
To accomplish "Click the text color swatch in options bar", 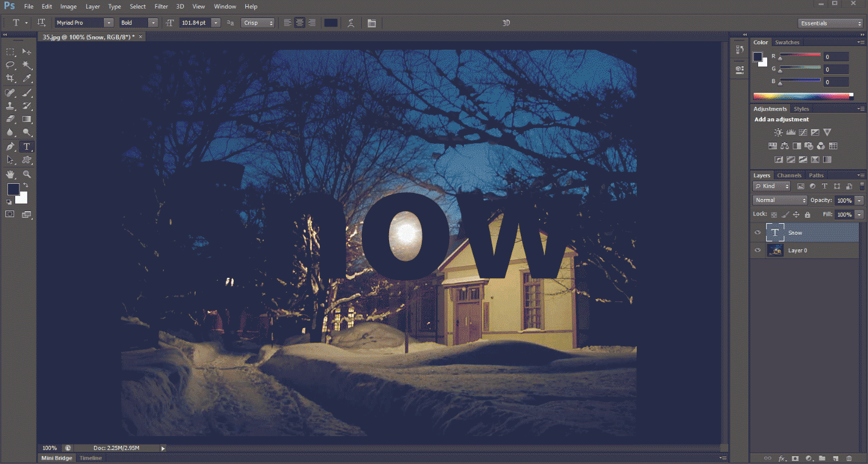I will coord(331,22).
